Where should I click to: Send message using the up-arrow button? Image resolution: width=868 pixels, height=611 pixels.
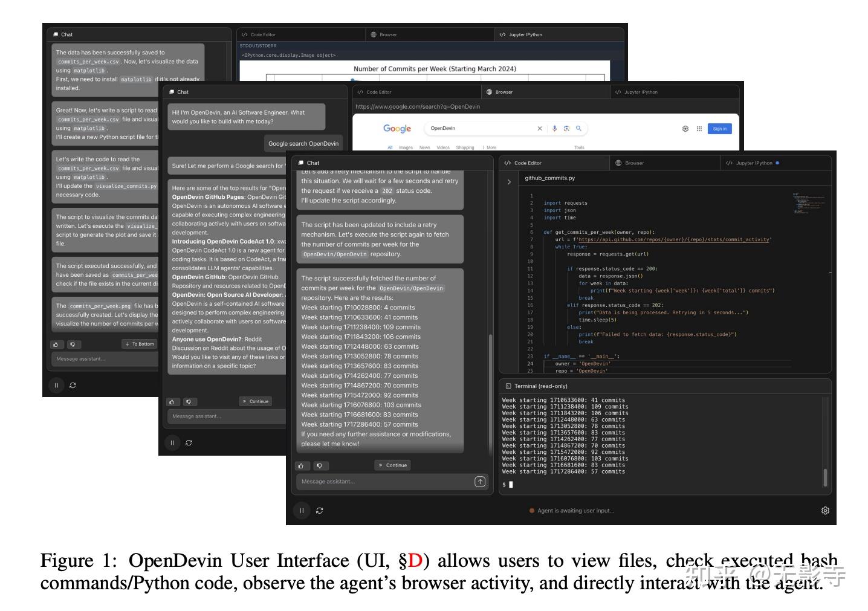[x=479, y=482]
